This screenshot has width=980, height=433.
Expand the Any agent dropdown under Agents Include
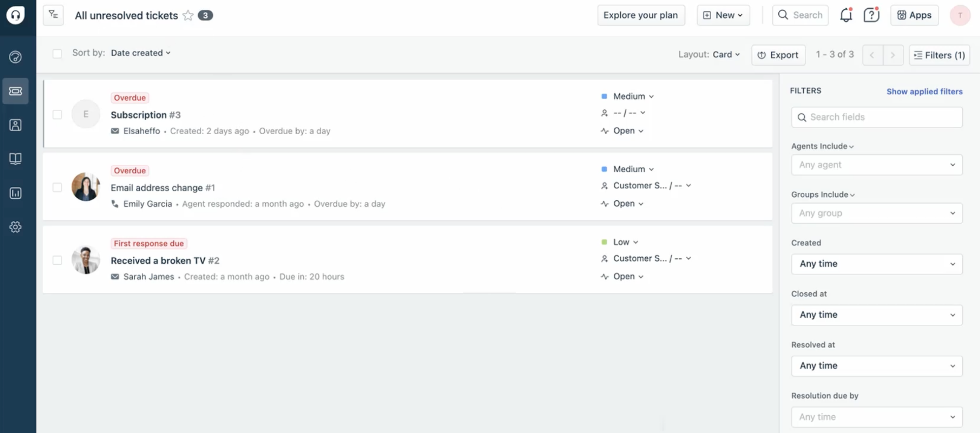tap(876, 165)
